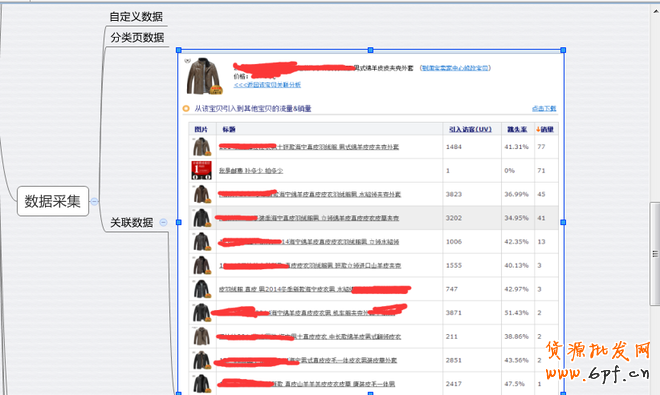Screen dimensions: 660x395
Task: Select the 数据采集 mind map node
Action: click(x=53, y=201)
